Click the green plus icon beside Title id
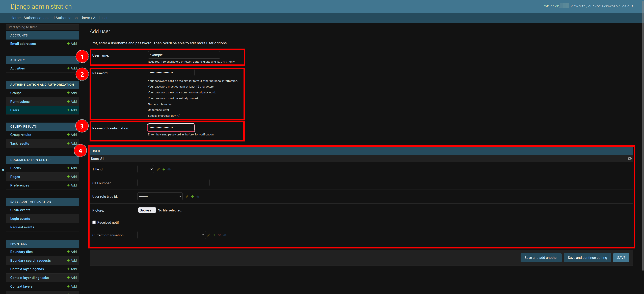 [x=164, y=169]
